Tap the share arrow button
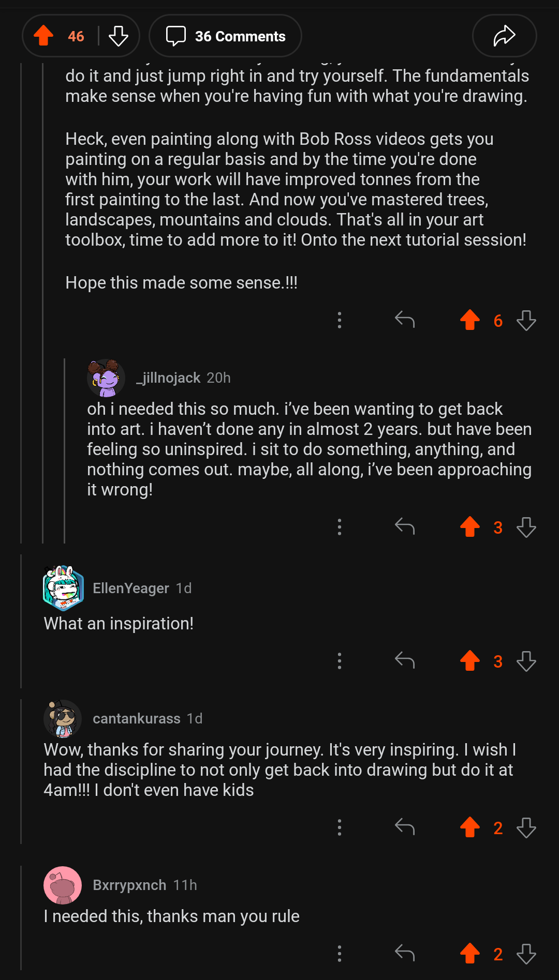 pyautogui.click(x=504, y=36)
